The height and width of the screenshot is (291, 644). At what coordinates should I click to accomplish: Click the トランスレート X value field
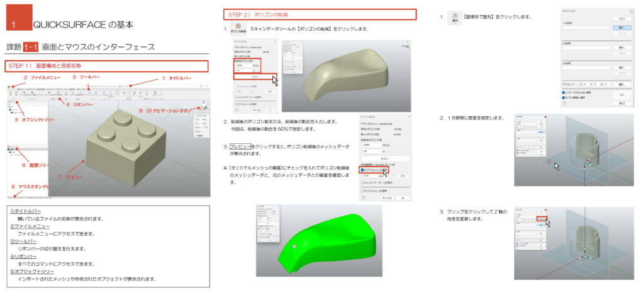[x=587, y=85]
